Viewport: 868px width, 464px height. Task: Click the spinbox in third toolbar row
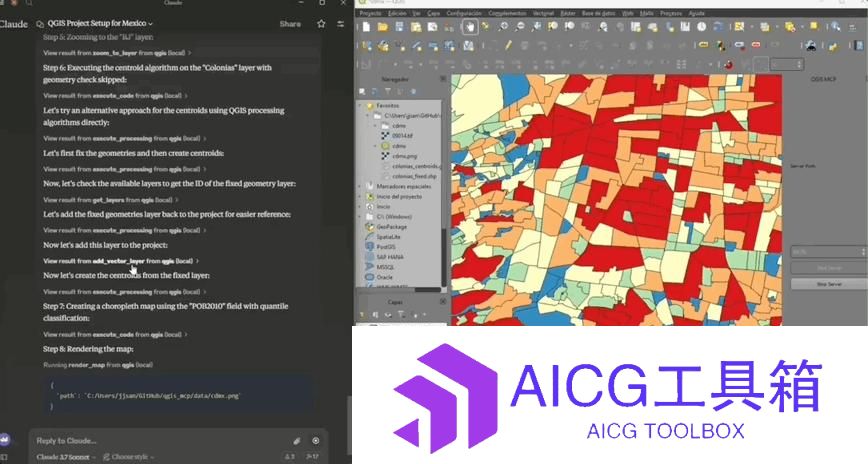coord(786,64)
